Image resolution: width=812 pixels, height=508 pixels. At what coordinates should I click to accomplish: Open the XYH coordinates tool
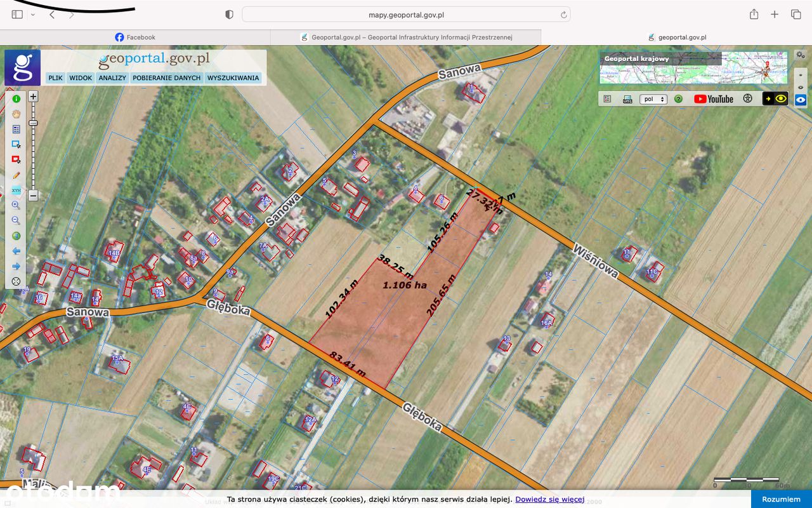(x=16, y=190)
